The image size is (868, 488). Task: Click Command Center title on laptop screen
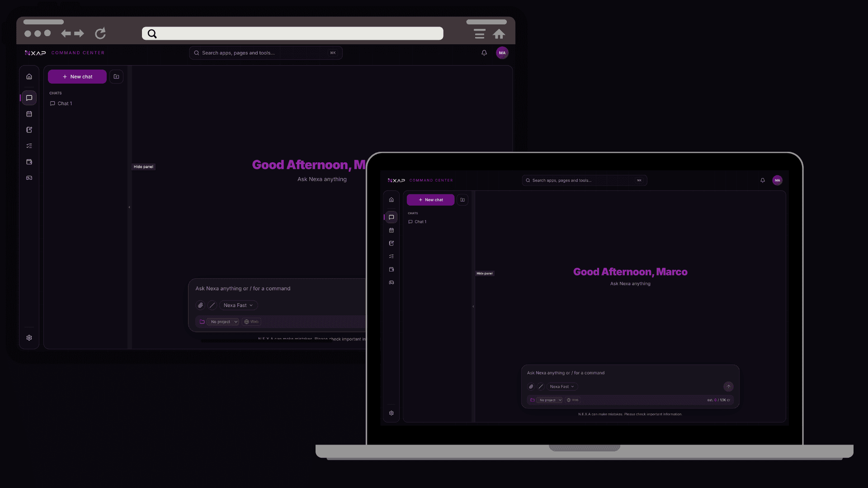click(x=431, y=180)
